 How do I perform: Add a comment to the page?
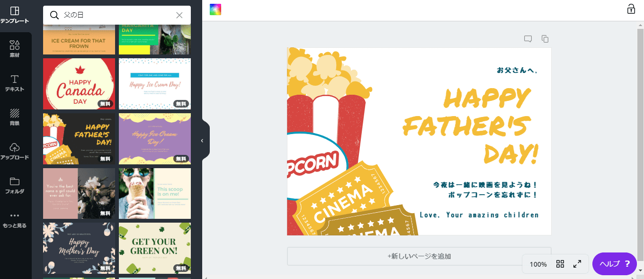coord(528,39)
